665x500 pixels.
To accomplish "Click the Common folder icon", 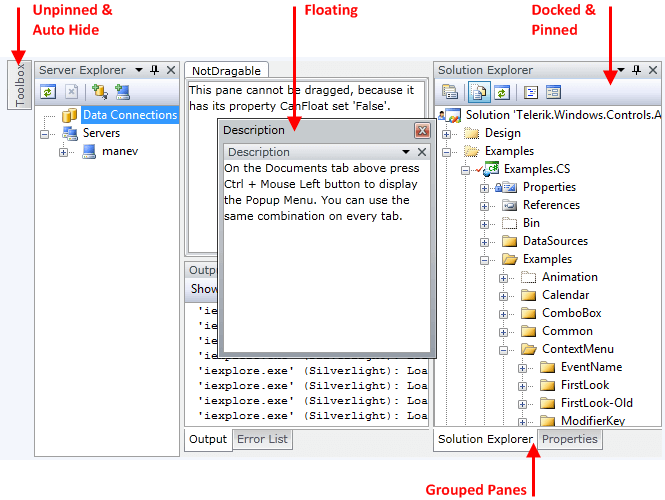I will 528,331.
